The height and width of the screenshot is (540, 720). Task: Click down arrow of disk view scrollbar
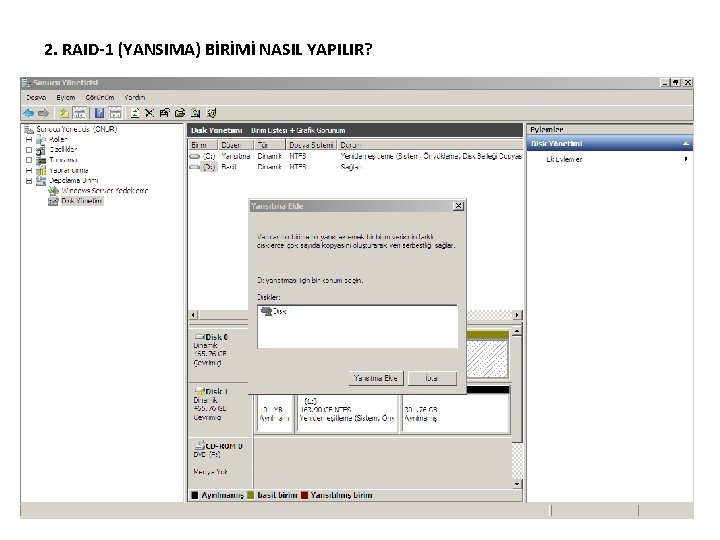517,484
